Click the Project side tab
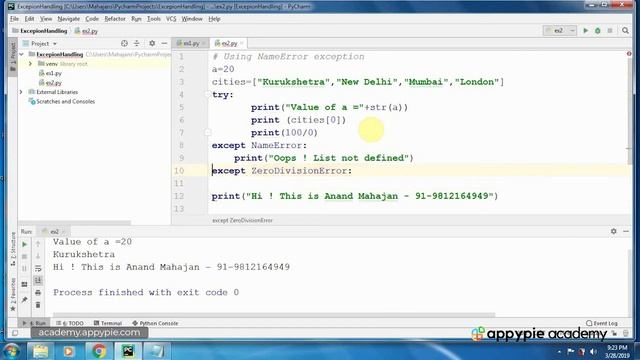Viewport: 640px width, 360px height. pos(13,57)
